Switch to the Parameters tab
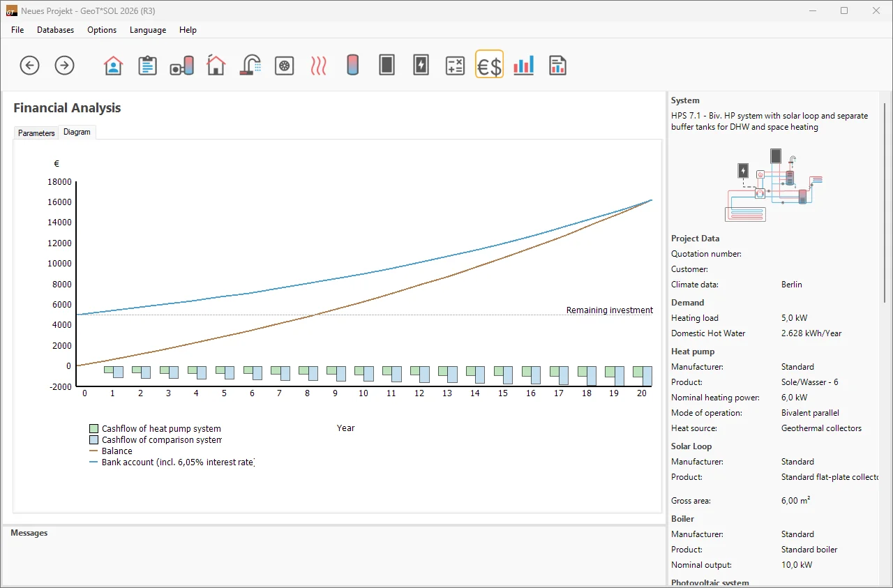 [x=36, y=133]
